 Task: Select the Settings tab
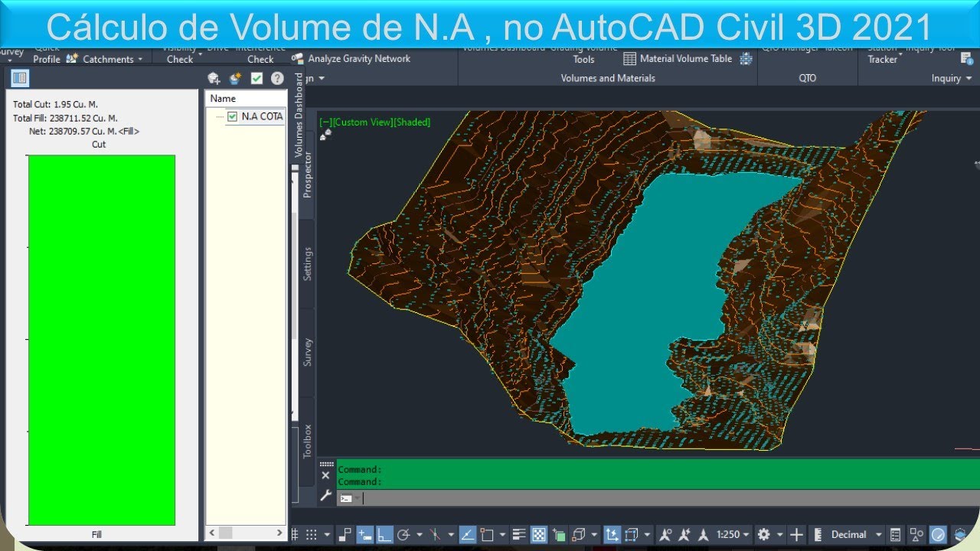click(x=307, y=263)
